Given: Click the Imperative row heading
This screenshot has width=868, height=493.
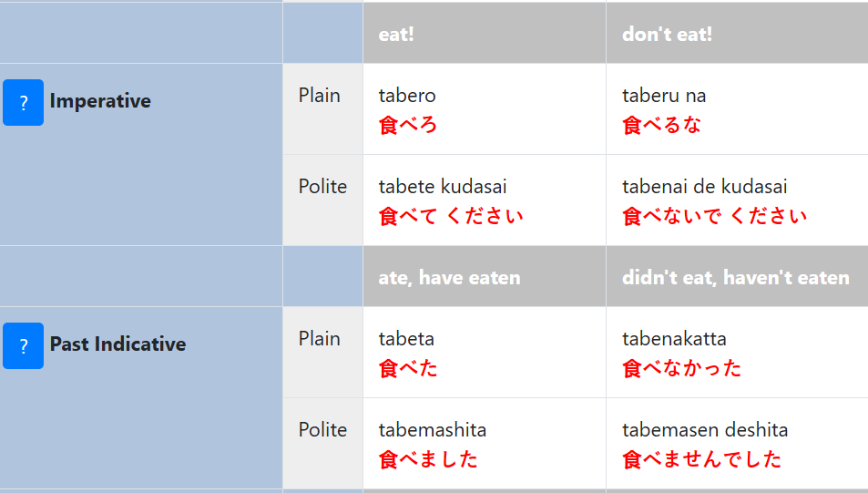Looking at the screenshot, I should coord(100,101).
